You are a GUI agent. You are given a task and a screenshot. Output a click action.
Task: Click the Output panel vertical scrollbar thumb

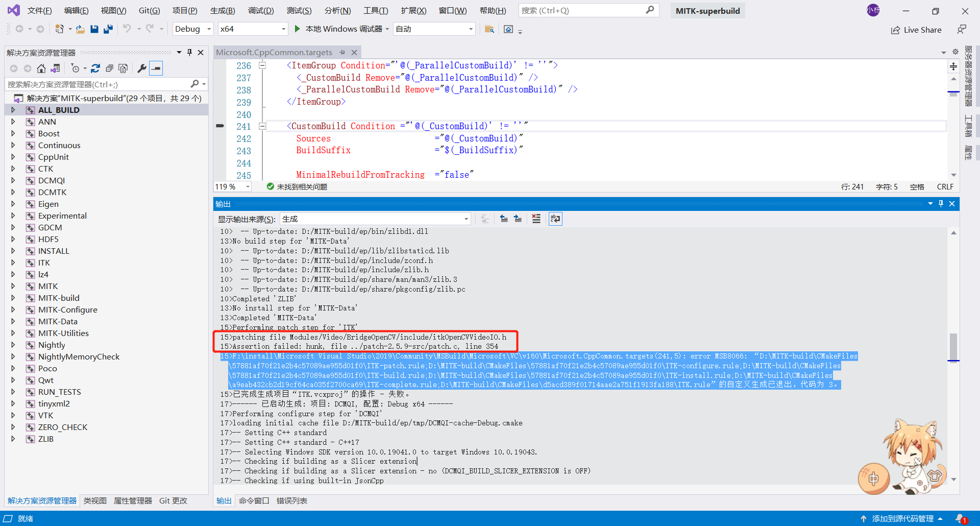[x=953, y=347]
